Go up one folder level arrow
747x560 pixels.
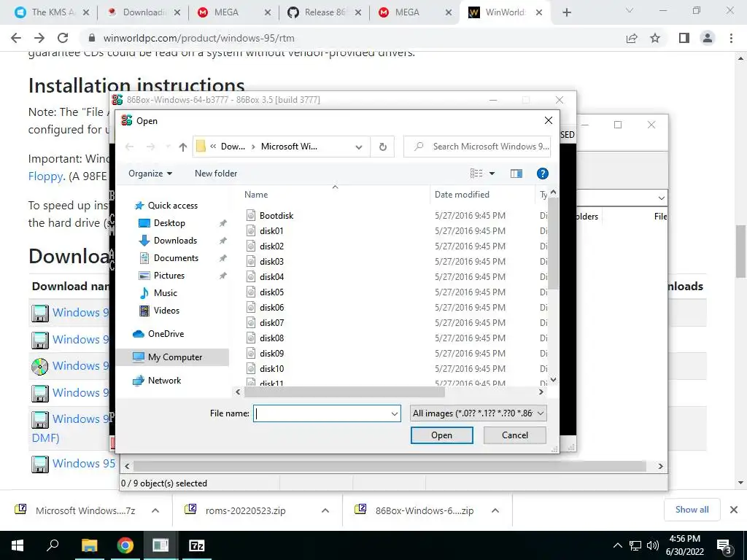[x=183, y=147]
